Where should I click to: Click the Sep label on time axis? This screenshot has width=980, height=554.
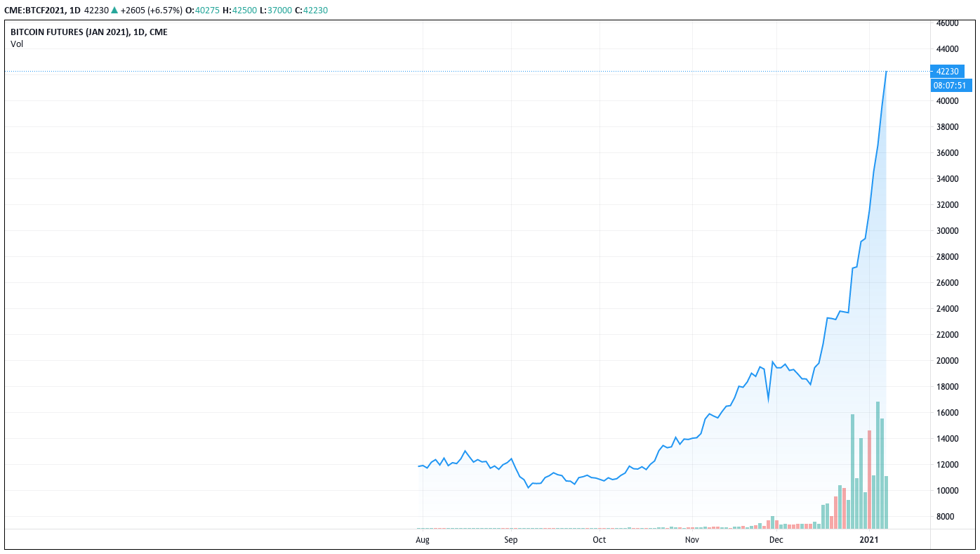click(x=510, y=540)
